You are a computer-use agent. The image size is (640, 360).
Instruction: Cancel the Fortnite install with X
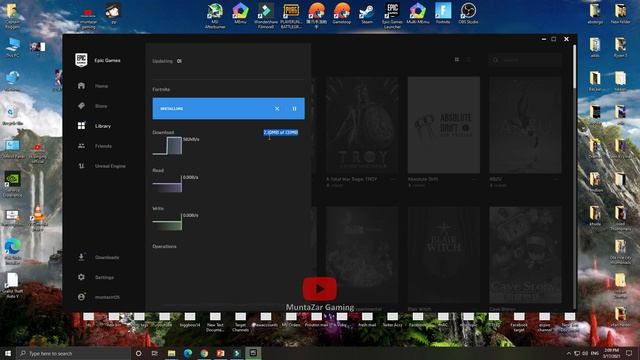[277, 109]
